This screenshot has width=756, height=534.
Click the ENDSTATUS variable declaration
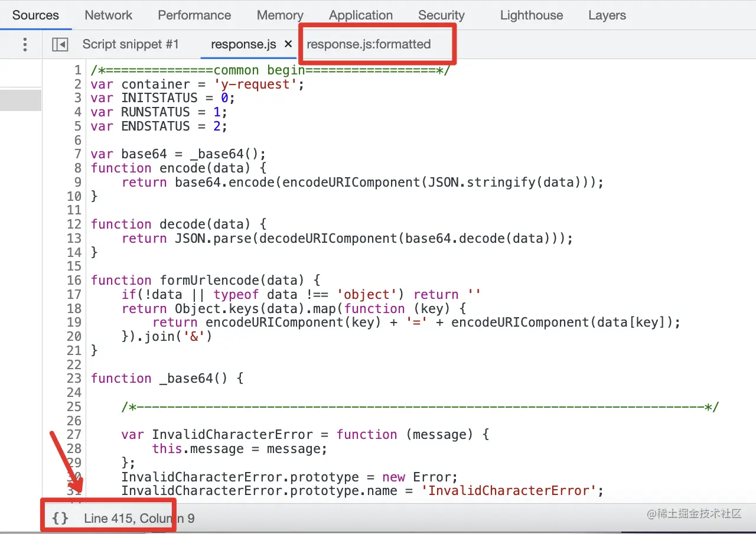point(159,126)
